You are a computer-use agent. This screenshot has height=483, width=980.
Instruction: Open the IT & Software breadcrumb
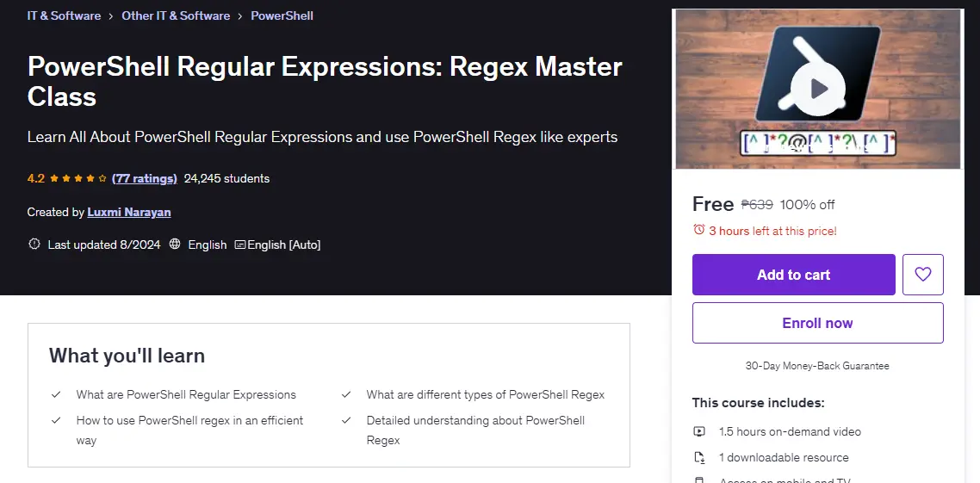coord(64,15)
